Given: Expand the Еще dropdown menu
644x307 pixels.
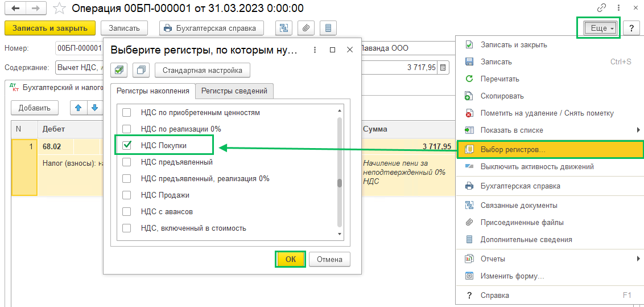Looking at the screenshot, I should 597,28.
